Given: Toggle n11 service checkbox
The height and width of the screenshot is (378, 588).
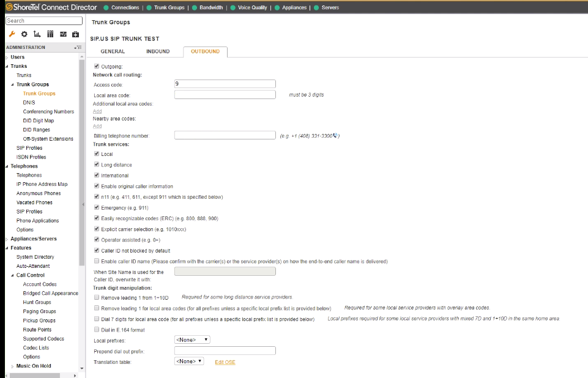Looking at the screenshot, I should click(x=97, y=196).
